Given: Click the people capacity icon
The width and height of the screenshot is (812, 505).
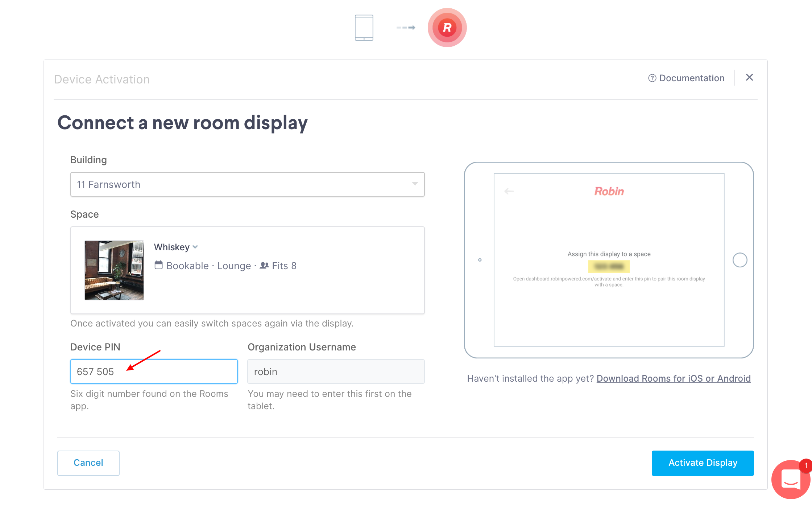Looking at the screenshot, I should (264, 265).
